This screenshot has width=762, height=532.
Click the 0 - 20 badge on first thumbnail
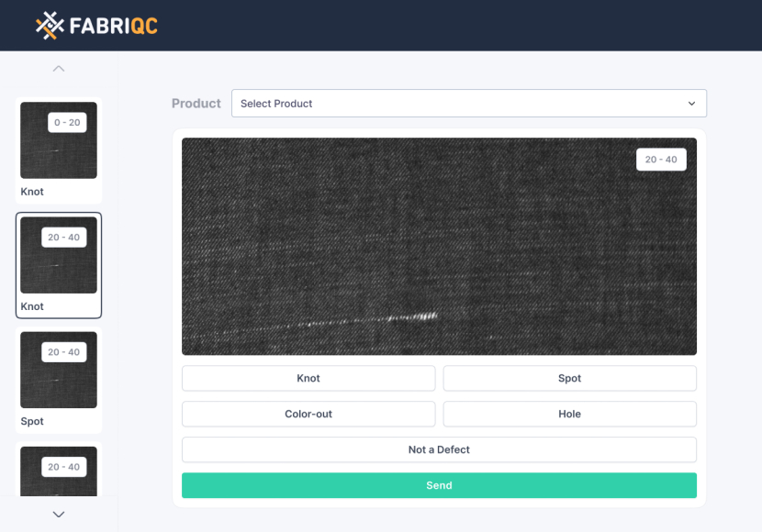(x=67, y=122)
